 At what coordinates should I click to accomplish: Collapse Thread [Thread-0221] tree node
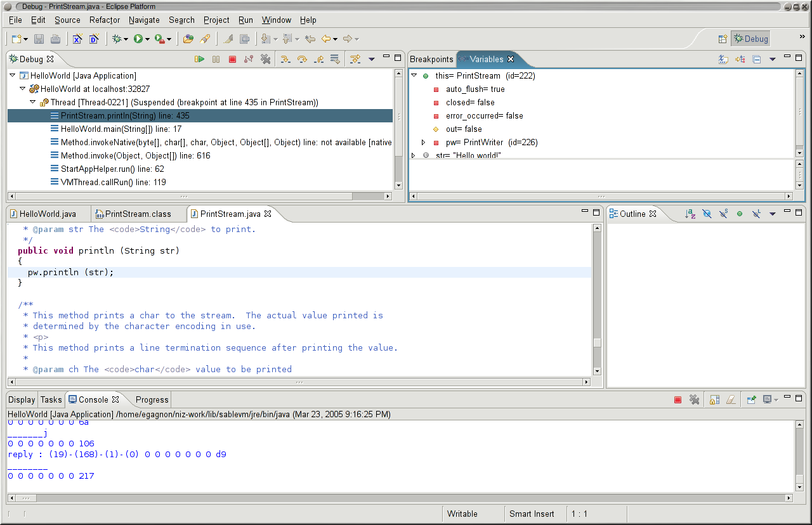(x=33, y=102)
